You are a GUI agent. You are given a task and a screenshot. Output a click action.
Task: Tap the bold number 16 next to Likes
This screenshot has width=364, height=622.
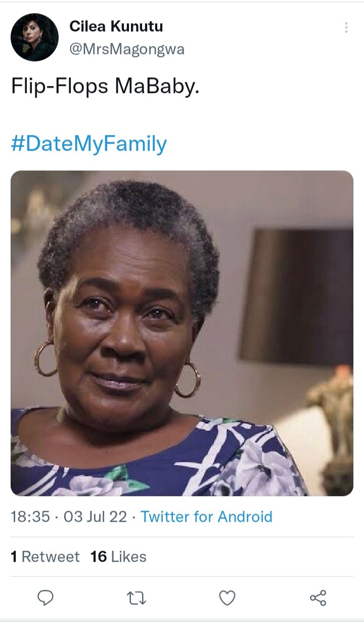(99, 557)
